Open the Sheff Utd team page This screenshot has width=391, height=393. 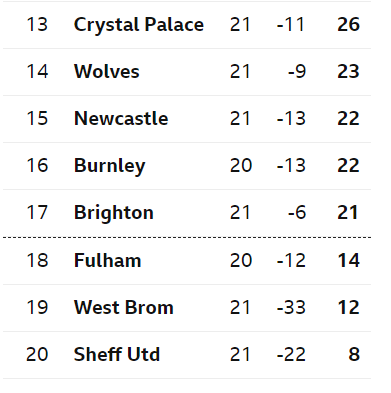click(x=117, y=354)
